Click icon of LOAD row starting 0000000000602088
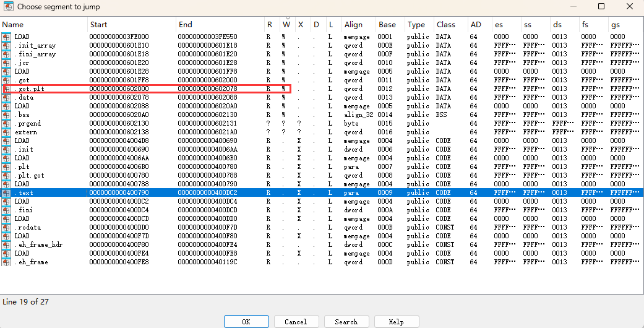The width and height of the screenshot is (644, 328). click(x=6, y=106)
